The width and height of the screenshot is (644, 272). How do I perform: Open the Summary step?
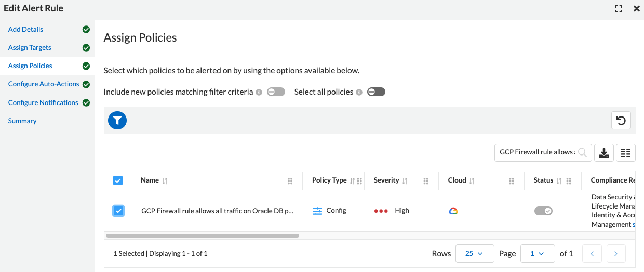(22, 121)
